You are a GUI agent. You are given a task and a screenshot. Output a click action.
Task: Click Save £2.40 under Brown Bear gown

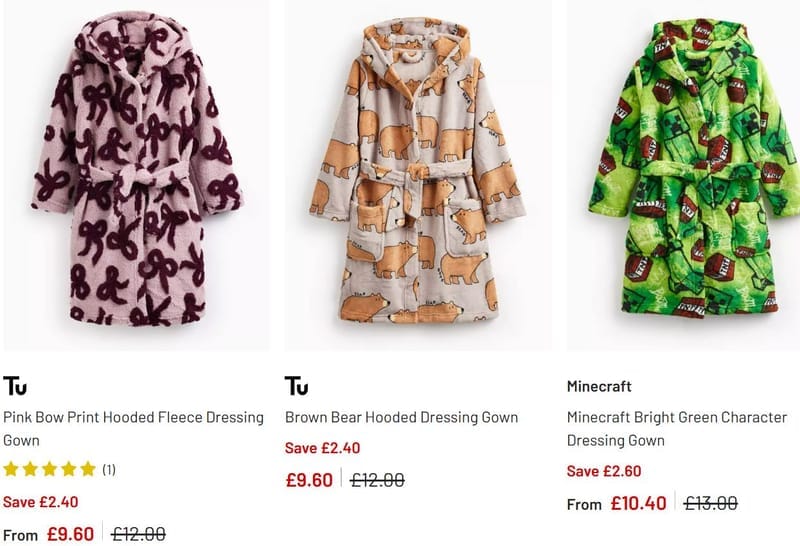tap(322, 448)
